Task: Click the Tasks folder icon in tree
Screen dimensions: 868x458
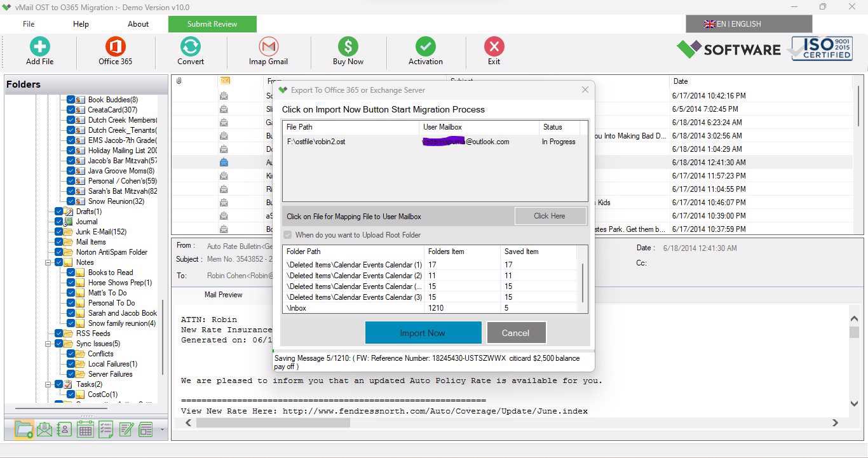Action: (x=69, y=384)
